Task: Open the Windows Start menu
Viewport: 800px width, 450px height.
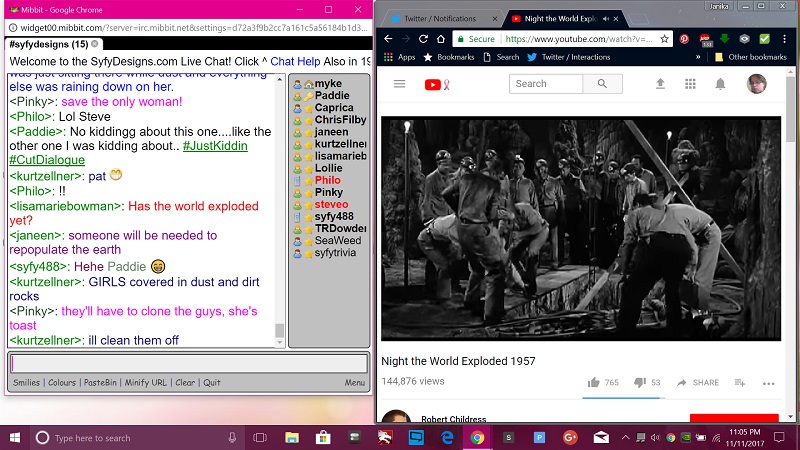Action: (x=15, y=438)
